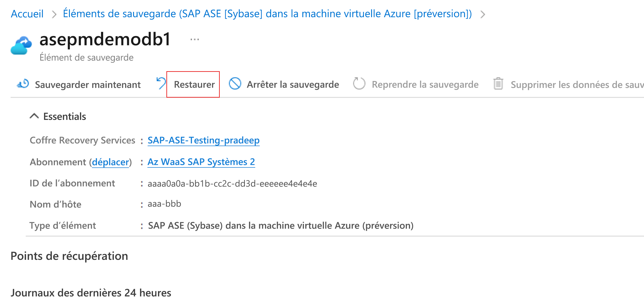Click the déplacer subscription link
The image size is (644, 307).
point(110,162)
